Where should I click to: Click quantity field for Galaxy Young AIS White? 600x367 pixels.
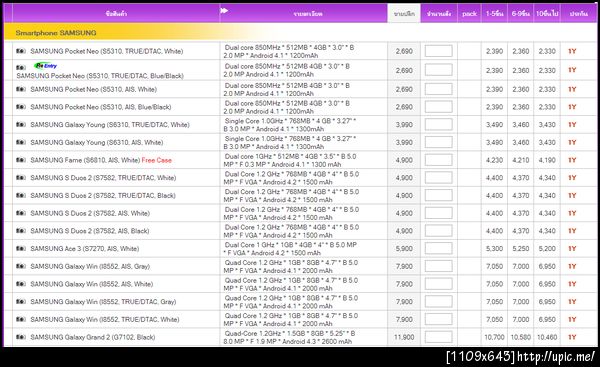[x=439, y=142]
